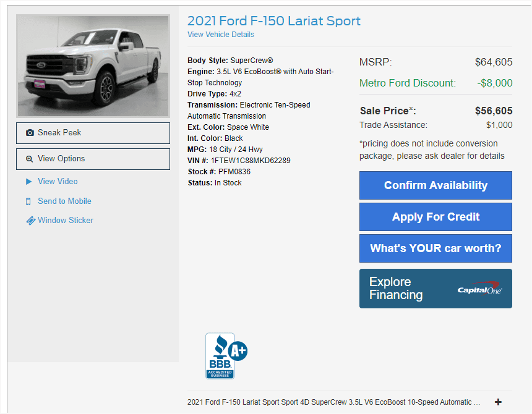Viewport: 532px width, 414px height.
Task: Expand the vehicle description with plus icon
Action: (x=498, y=402)
